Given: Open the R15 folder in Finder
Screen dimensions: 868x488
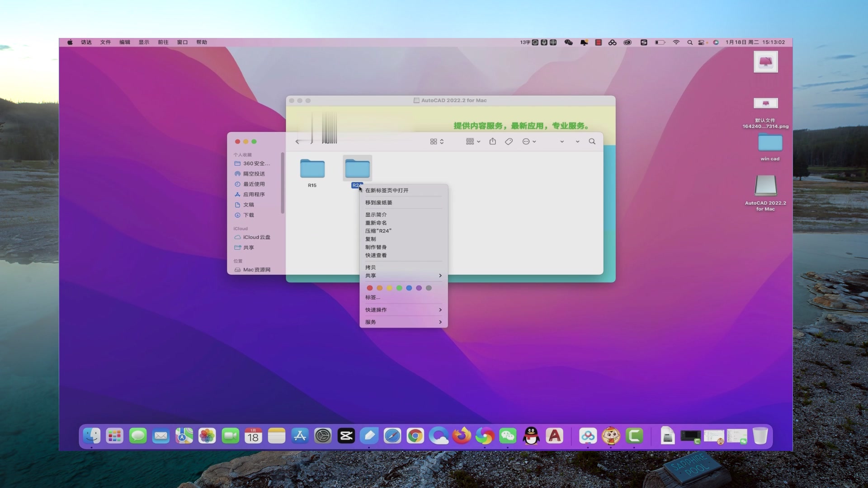Looking at the screenshot, I should tap(312, 169).
